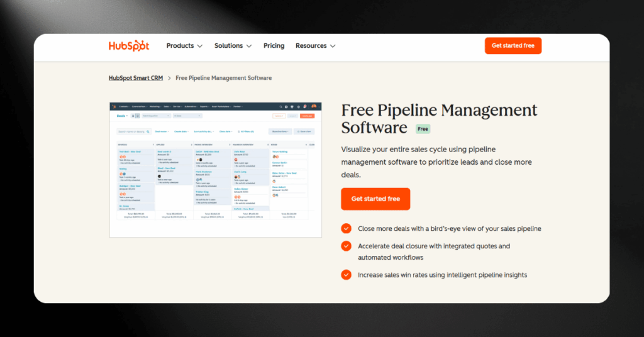Click All filters in the CRM preview
Image resolution: width=644 pixels, height=337 pixels.
246,131
